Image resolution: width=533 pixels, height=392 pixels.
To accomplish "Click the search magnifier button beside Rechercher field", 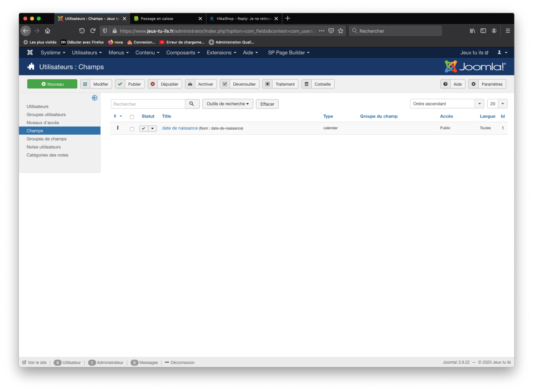I will tap(192, 104).
